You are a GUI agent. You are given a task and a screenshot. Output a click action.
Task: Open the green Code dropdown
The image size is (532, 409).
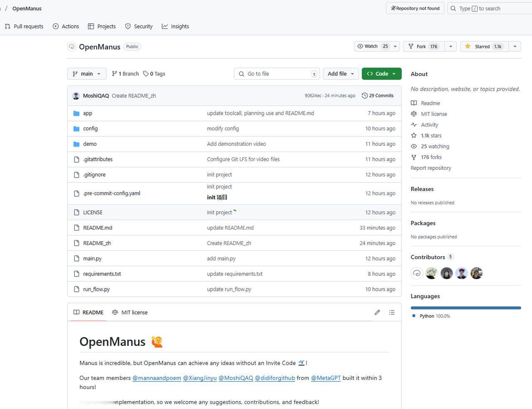382,74
